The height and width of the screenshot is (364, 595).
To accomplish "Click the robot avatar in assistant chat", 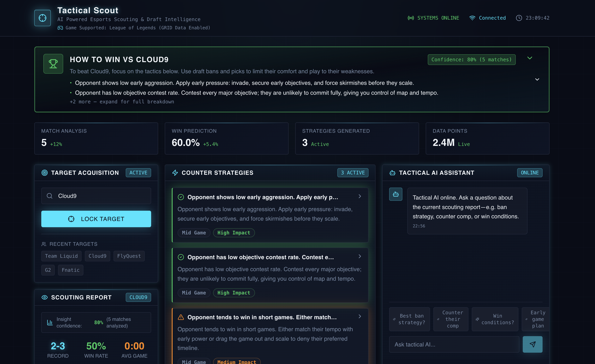I will pyautogui.click(x=396, y=194).
